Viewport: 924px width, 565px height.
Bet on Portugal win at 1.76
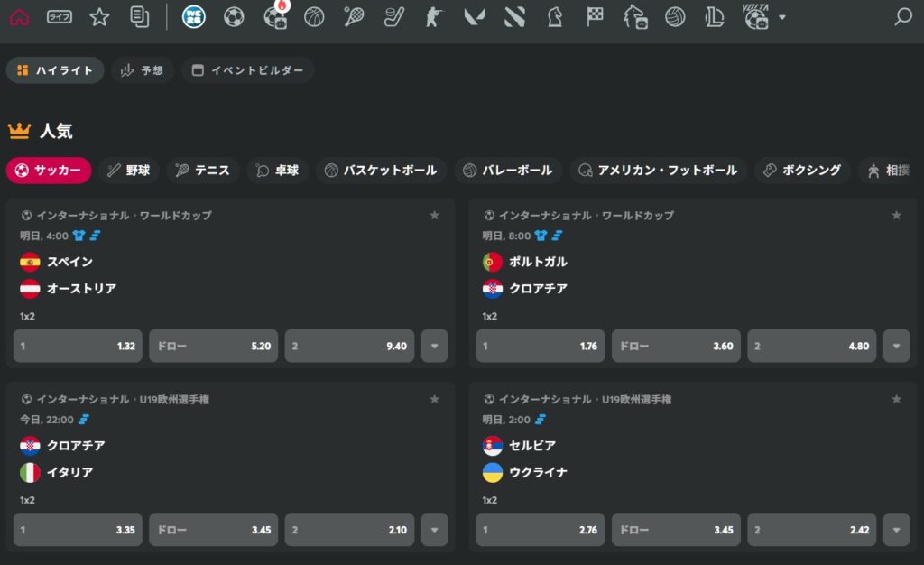coord(541,346)
